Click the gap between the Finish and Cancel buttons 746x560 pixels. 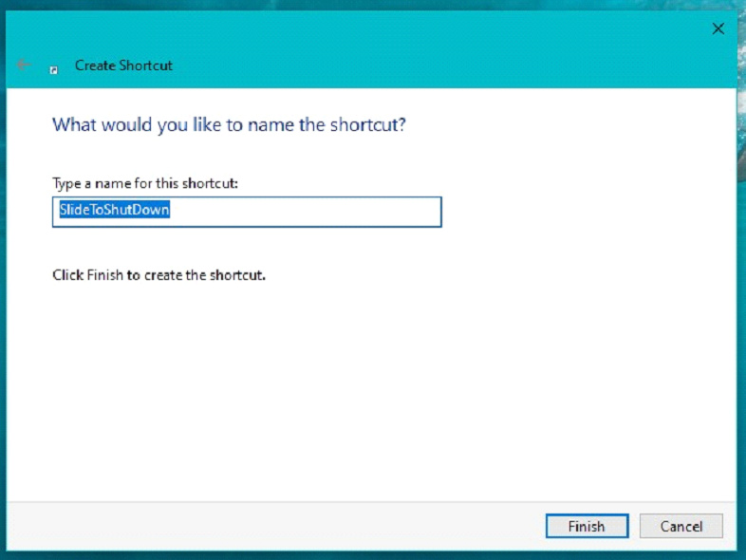[634, 526]
